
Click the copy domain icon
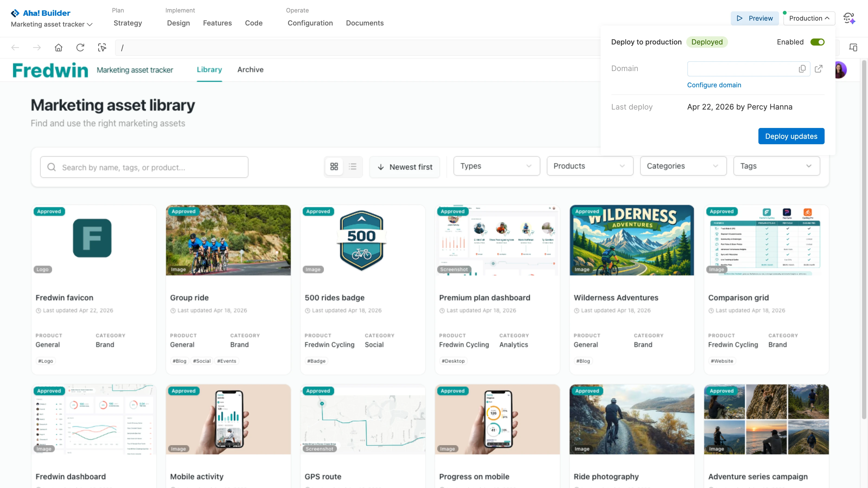tap(802, 69)
